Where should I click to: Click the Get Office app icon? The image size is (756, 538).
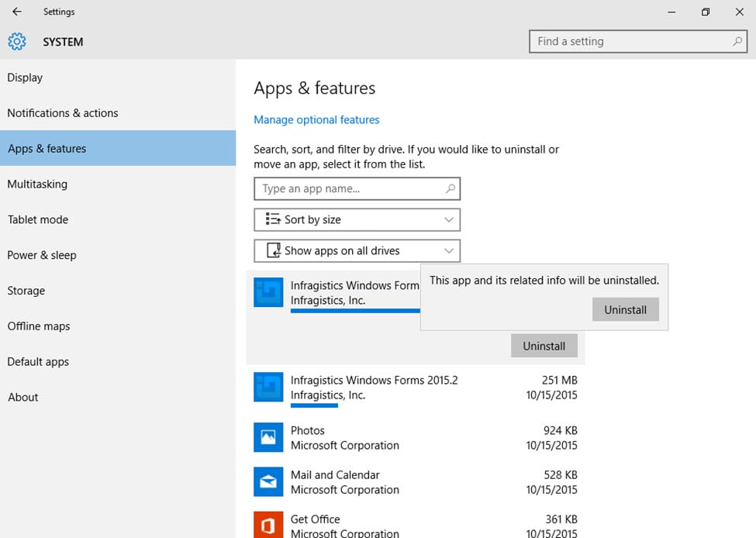point(268,525)
